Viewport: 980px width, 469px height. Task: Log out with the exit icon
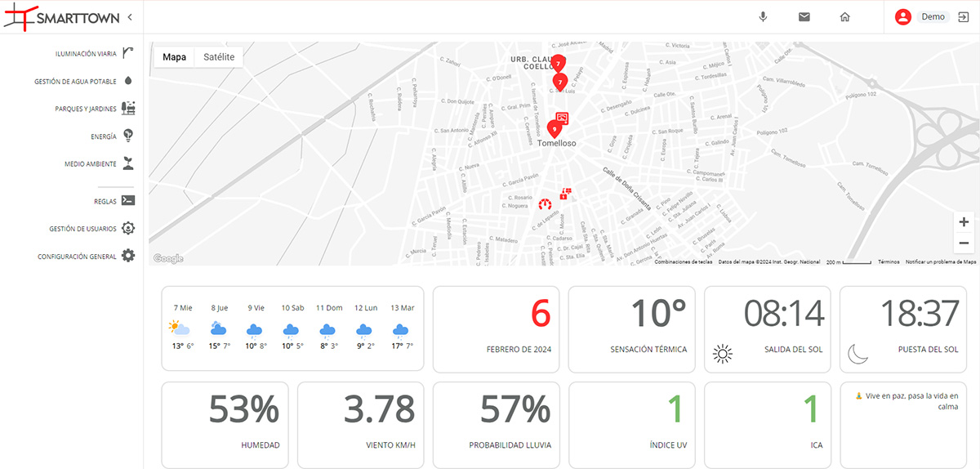point(963,16)
